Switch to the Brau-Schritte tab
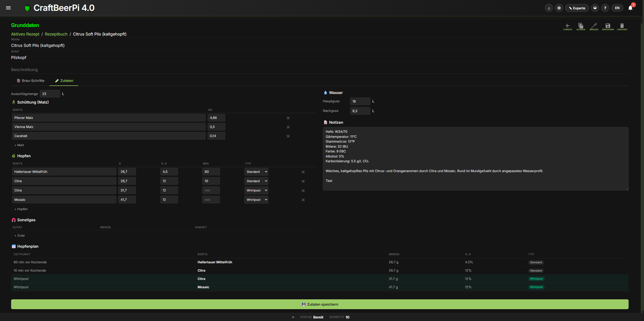 tap(31, 81)
